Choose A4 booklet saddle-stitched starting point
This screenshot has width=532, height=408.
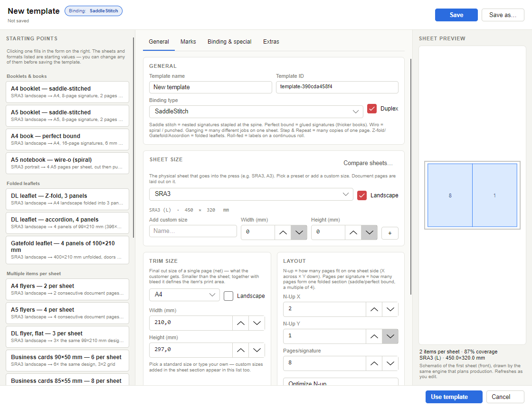(67, 92)
